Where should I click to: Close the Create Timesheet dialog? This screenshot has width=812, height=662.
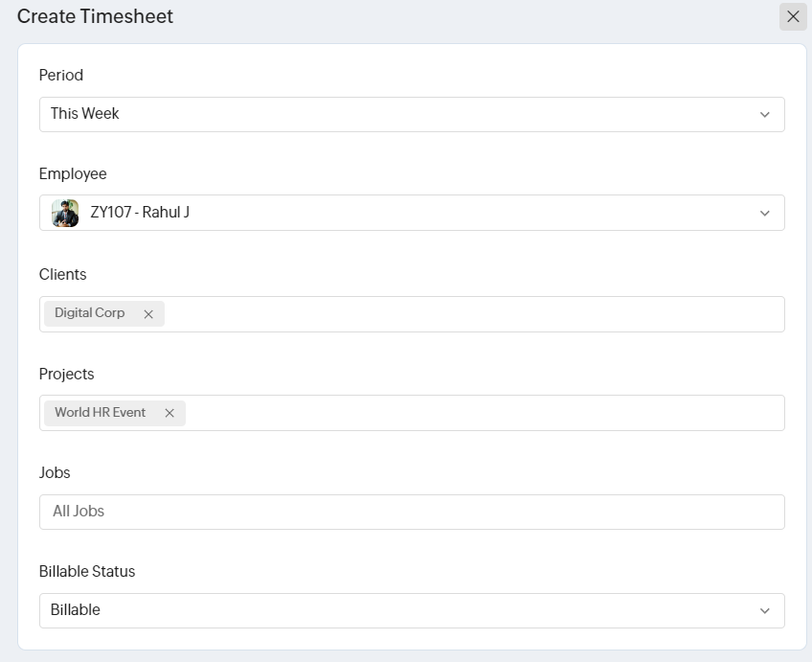click(793, 16)
